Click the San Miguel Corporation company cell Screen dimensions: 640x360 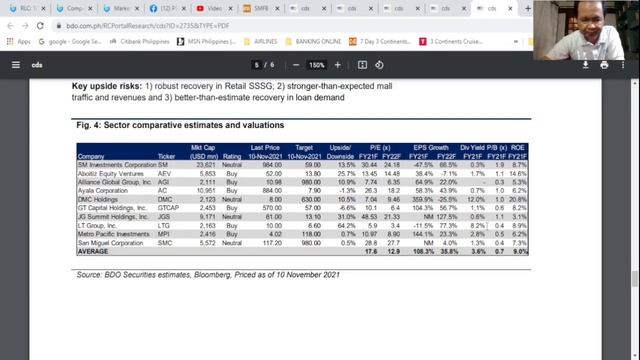point(110,243)
